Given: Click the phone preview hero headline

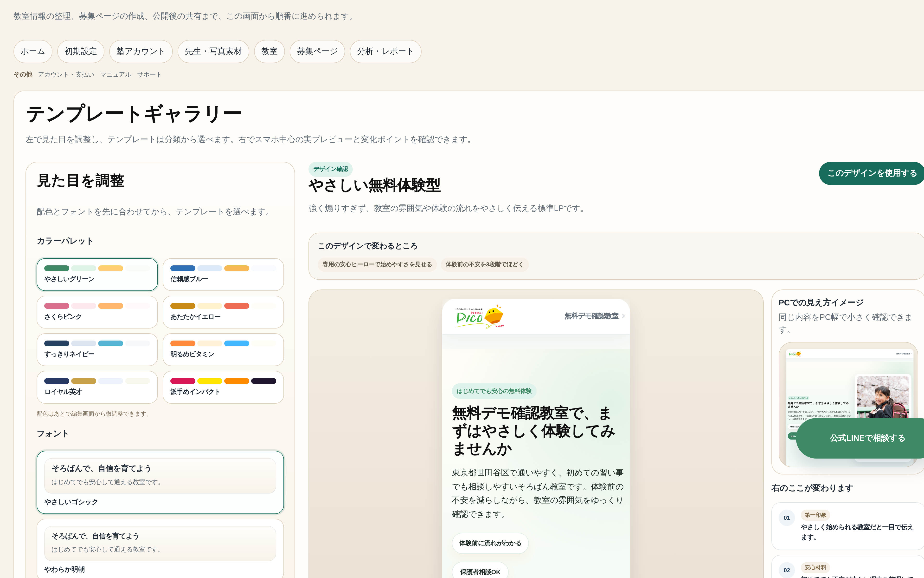Looking at the screenshot, I should click(533, 431).
